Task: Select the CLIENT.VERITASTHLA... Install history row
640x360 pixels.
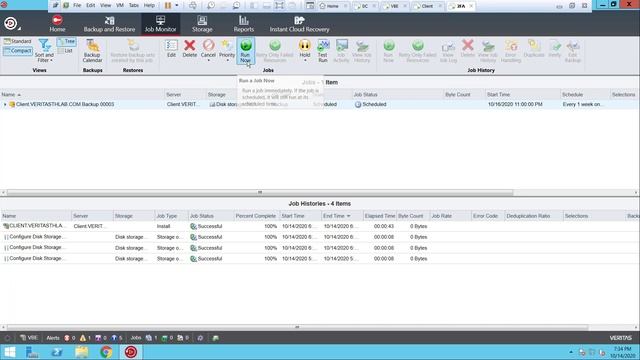Action: (x=320, y=226)
